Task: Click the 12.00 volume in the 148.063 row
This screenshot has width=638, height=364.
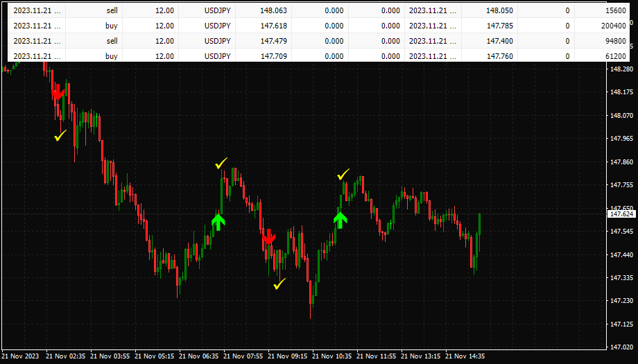Action: (x=164, y=10)
